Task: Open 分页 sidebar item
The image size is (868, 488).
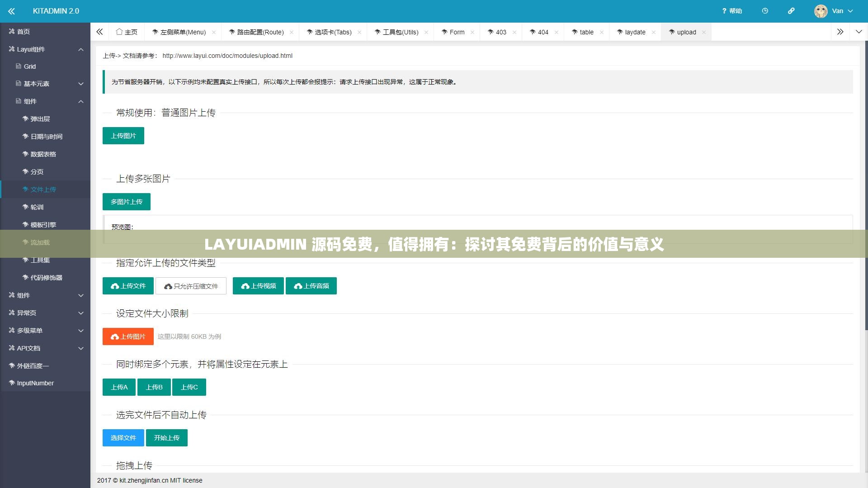Action: tap(45, 172)
